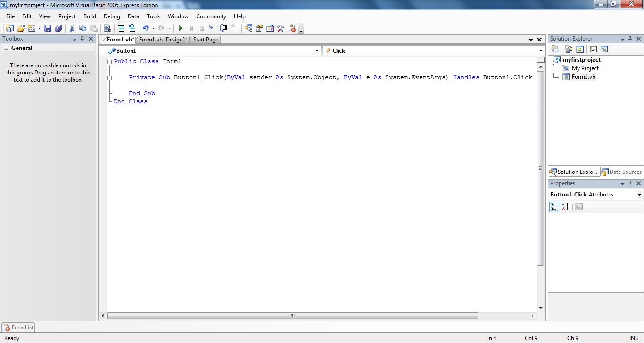This screenshot has width=644, height=343.
Task: Click the Open File folder icon
Action: (20, 28)
